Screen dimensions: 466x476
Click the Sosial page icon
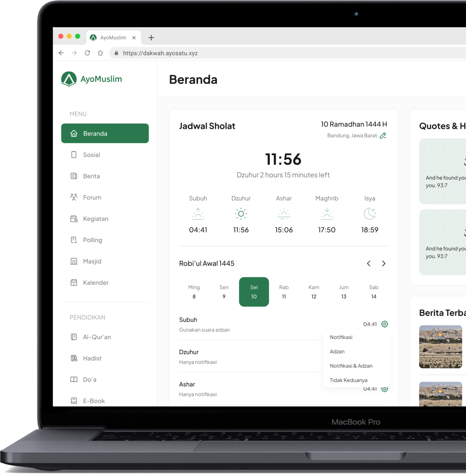[x=74, y=155]
